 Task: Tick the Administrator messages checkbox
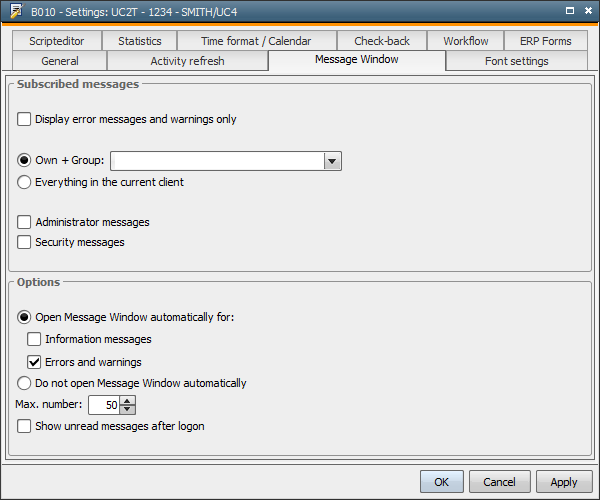pos(24,222)
